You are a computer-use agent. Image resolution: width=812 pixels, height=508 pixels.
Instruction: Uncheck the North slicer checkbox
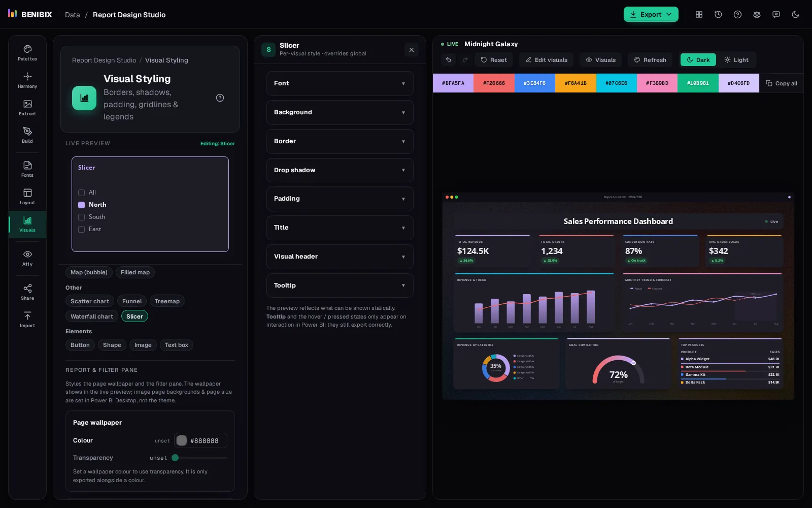(x=81, y=205)
